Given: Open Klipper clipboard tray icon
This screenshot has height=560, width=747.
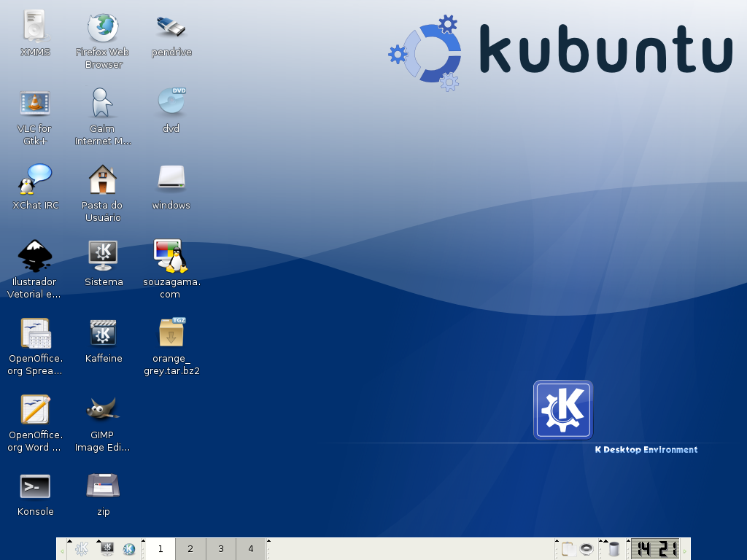Looking at the screenshot, I should 569,549.
